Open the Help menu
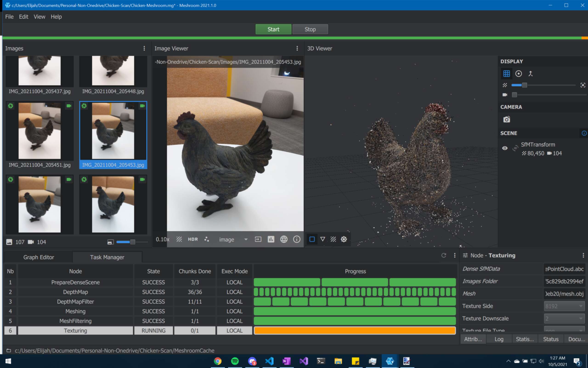This screenshot has width=588, height=368. coord(56,17)
